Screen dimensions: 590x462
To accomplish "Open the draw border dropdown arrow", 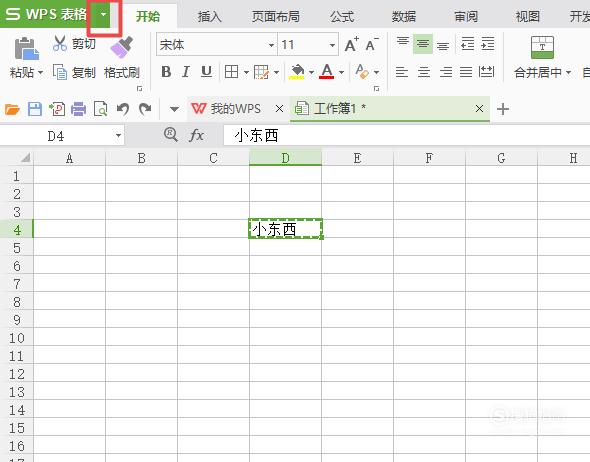I will 276,72.
